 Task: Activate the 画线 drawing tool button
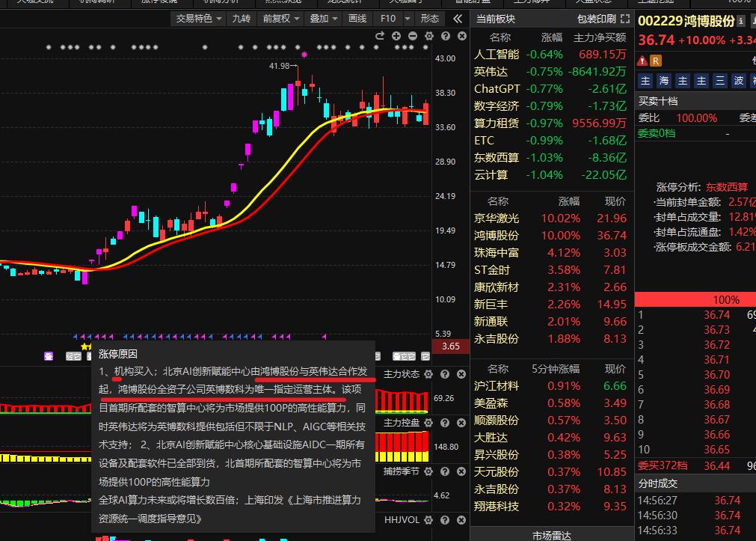pyautogui.click(x=357, y=19)
